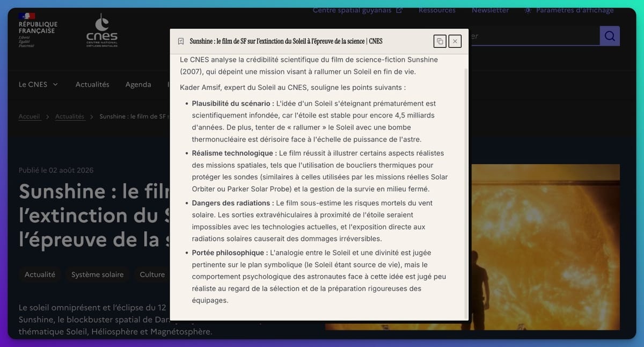Click the Portée philosophique heading

pyautogui.click(x=230, y=252)
